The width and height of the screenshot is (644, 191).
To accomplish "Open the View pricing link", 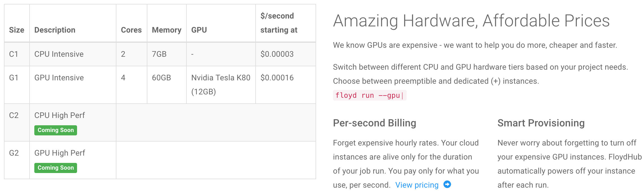I will [417, 185].
